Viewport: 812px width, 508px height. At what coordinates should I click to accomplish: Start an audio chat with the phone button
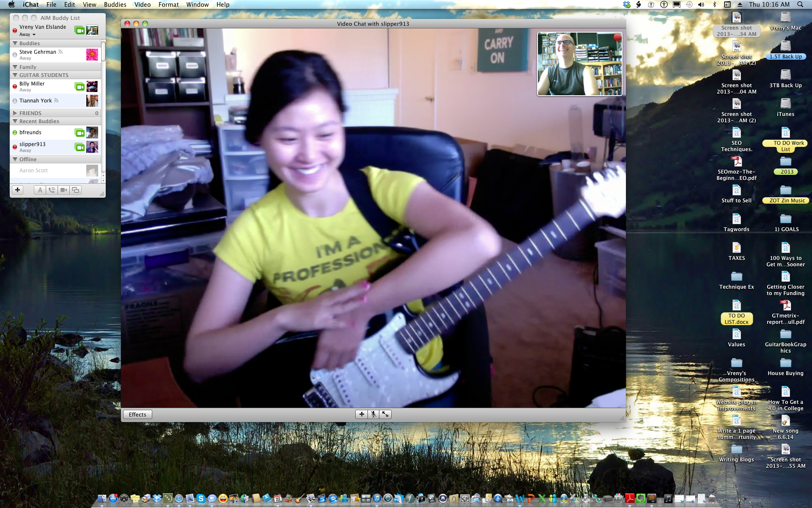52,190
